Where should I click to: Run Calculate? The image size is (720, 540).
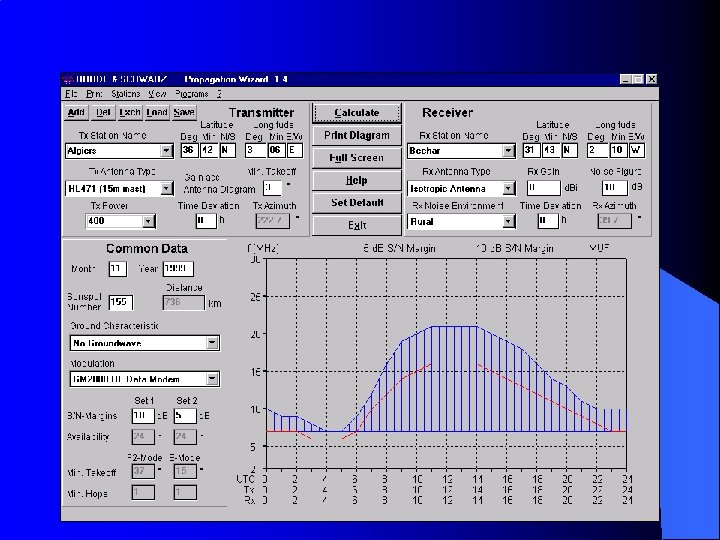[x=357, y=113]
